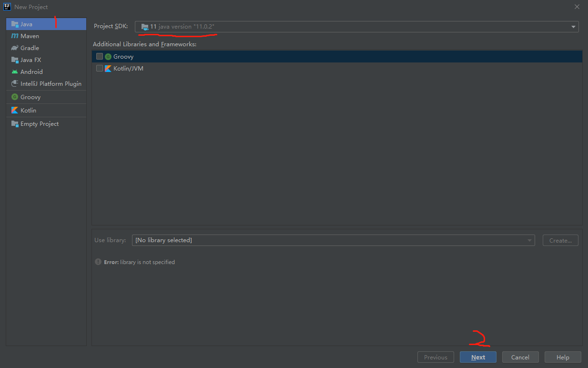Select Empty Project type
Viewport: 588px width, 368px height.
46,123
